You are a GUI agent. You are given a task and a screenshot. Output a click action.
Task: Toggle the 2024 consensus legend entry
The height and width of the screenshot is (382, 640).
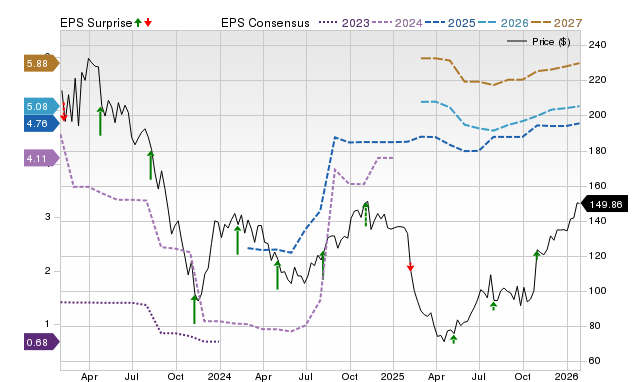397,23
